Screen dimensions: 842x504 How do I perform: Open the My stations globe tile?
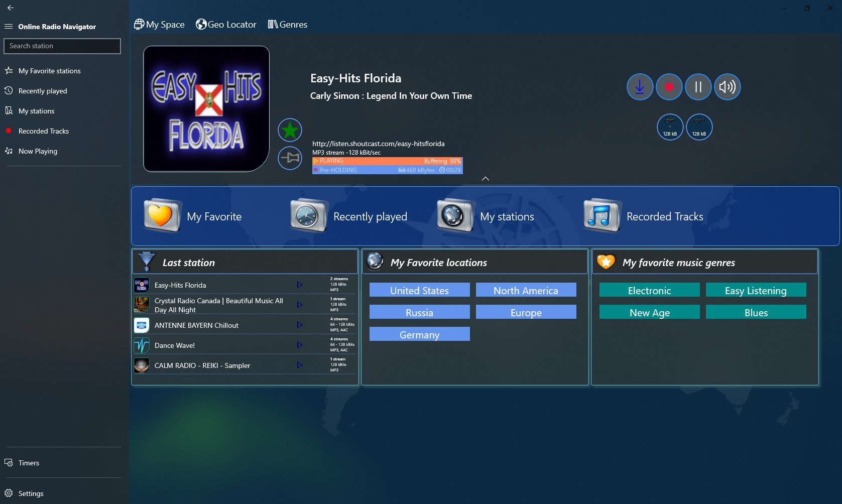pyautogui.click(x=486, y=216)
